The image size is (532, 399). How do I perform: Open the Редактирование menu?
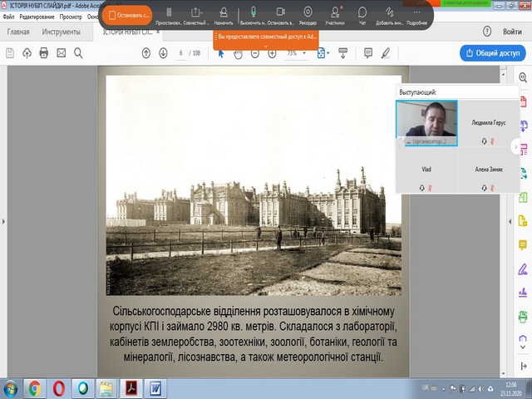pos(37,17)
